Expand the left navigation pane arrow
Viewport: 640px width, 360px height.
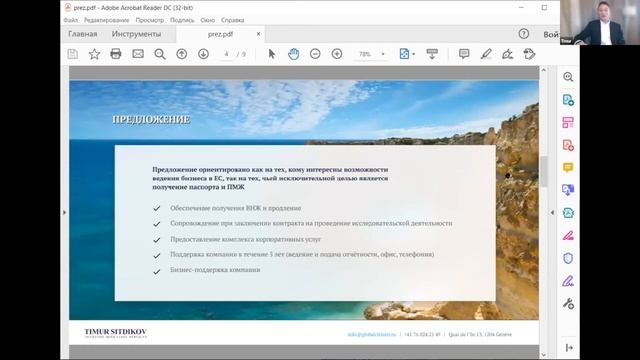click(x=64, y=212)
